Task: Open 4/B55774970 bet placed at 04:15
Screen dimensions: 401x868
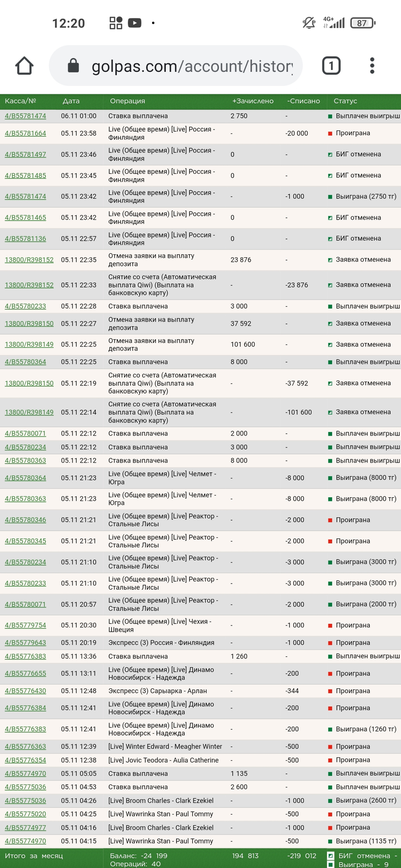Action: 25,841
